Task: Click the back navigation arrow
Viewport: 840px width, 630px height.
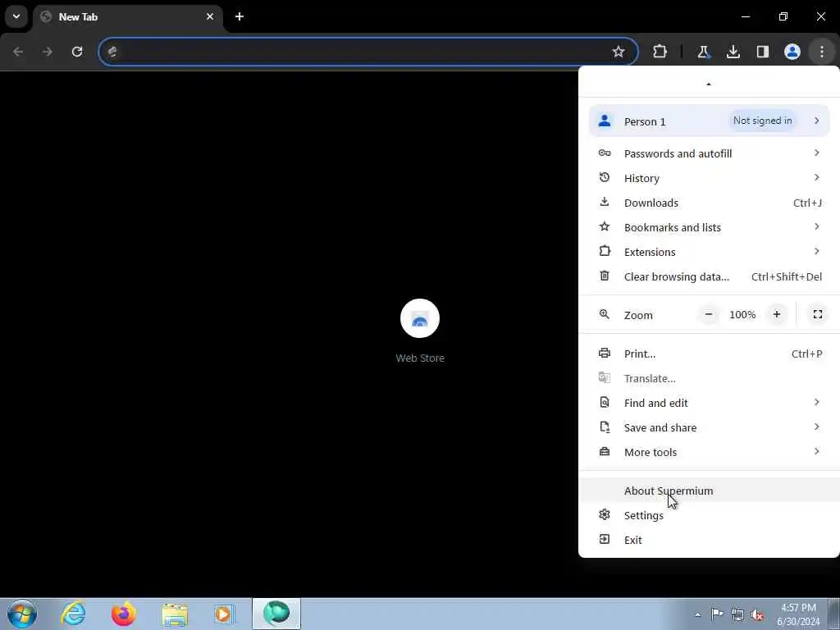Action: (18, 52)
